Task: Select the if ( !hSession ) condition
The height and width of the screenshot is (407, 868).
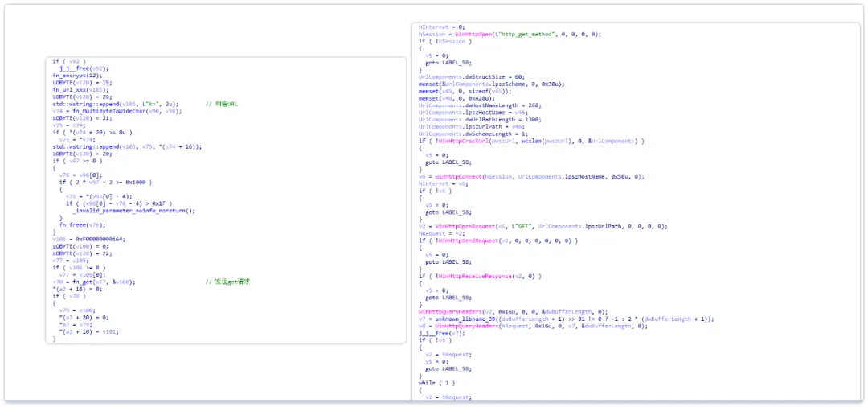Action: tap(445, 41)
